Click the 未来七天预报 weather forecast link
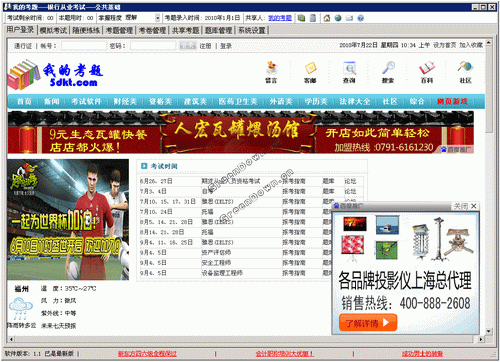Screen dimensions: 500x362 pos(58,326)
